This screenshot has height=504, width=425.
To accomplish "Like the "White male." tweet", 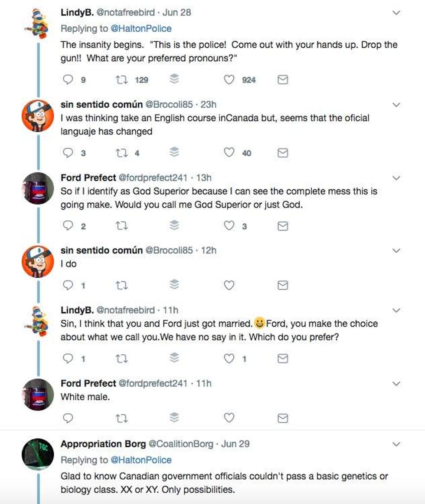I will [229, 418].
